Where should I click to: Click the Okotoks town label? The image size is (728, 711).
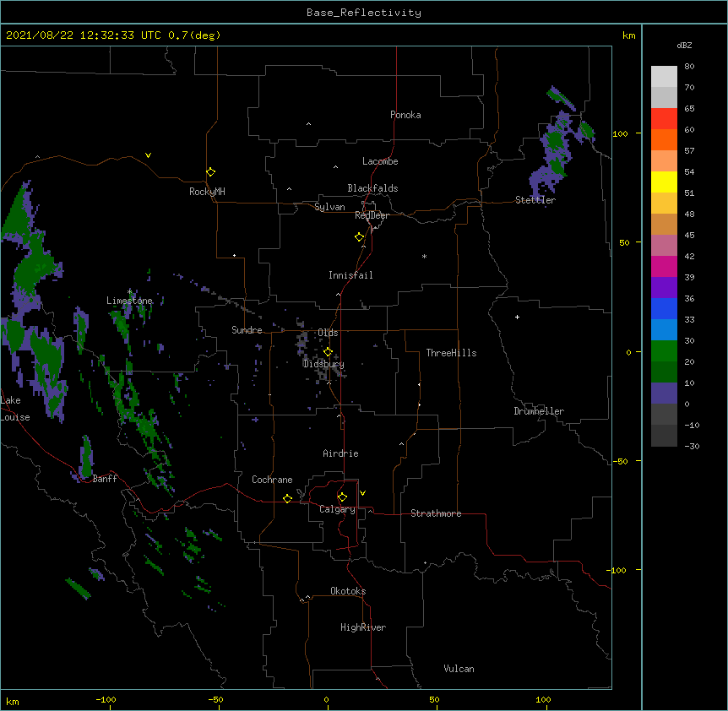click(348, 591)
